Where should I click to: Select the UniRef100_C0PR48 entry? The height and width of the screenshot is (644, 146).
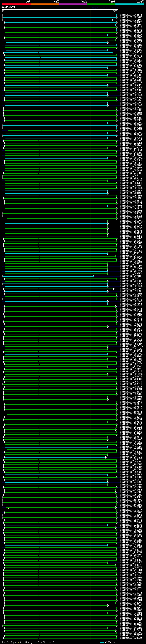[x=131, y=575]
